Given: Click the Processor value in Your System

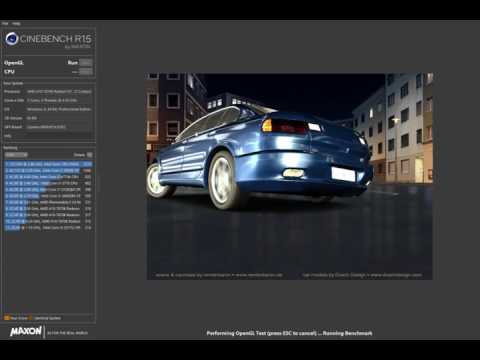Looking at the screenshot, I should click(59, 91).
